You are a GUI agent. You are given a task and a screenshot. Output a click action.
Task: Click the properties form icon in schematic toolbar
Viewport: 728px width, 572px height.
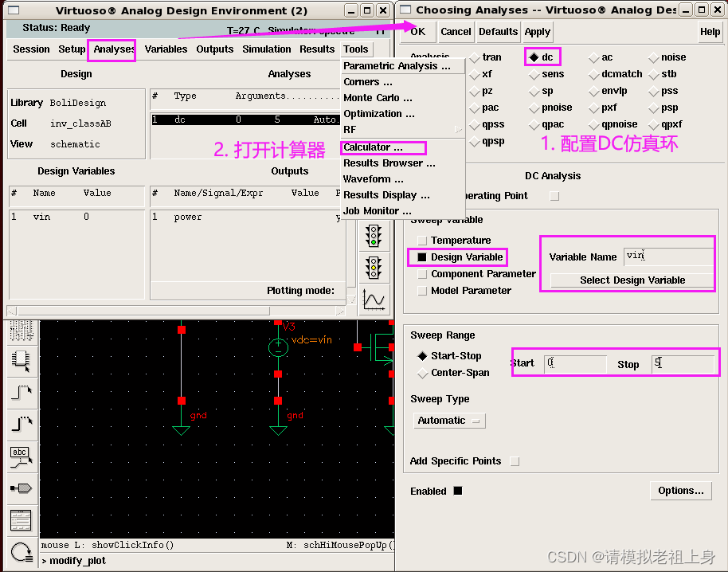point(21,520)
